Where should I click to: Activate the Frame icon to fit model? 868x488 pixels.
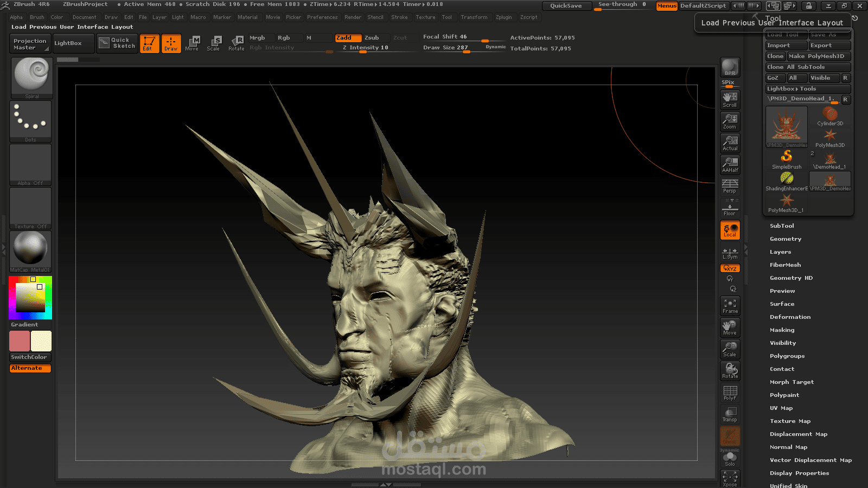pos(730,305)
